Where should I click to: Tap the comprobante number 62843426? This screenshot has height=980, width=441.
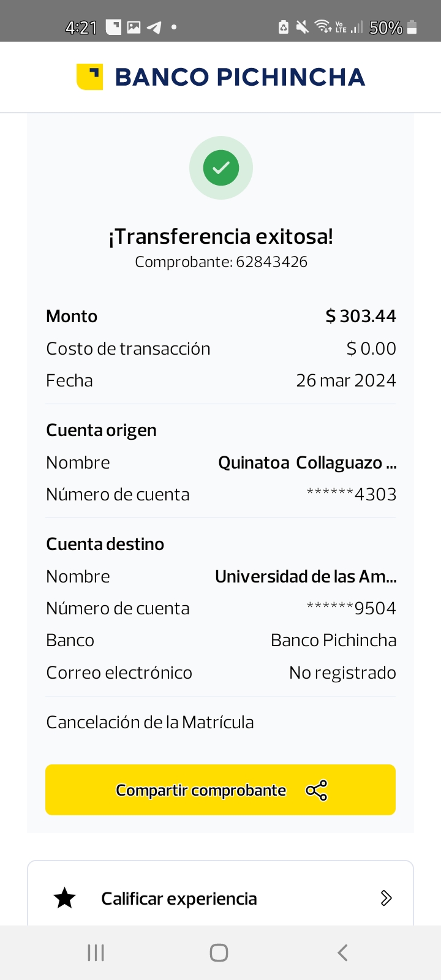[271, 262]
